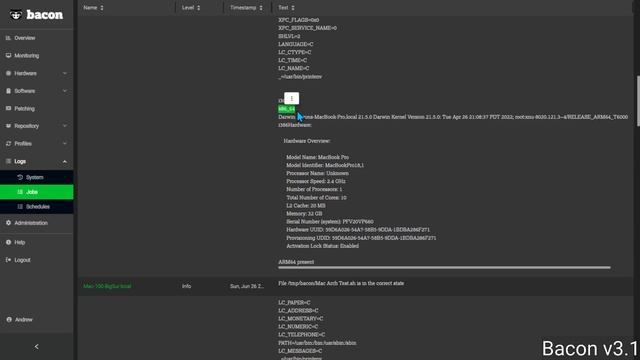Click the horizontal scrollbar under ARM64 present
This screenshot has width=640, height=360.
[444, 268]
